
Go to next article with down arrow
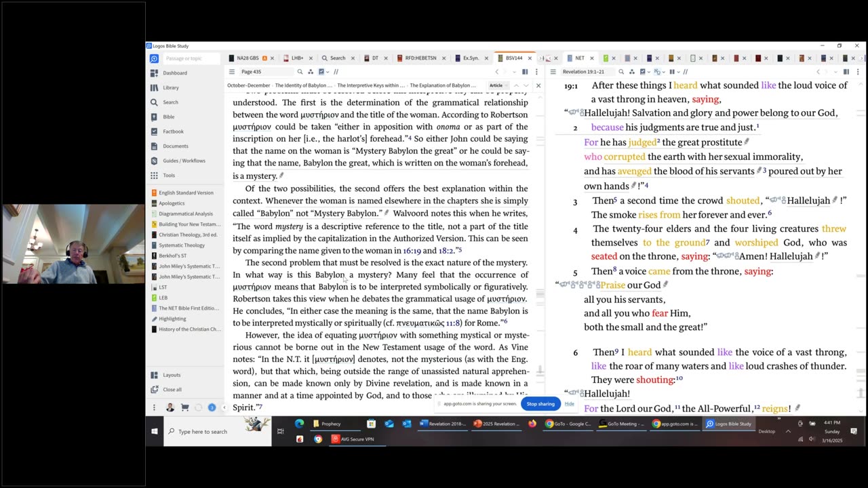526,85
